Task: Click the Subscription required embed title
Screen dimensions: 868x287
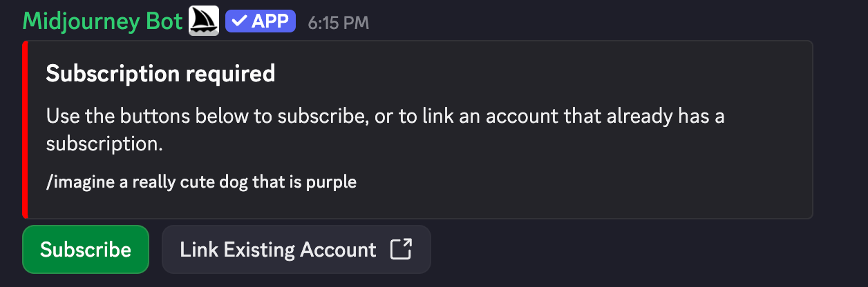Action: tap(160, 73)
